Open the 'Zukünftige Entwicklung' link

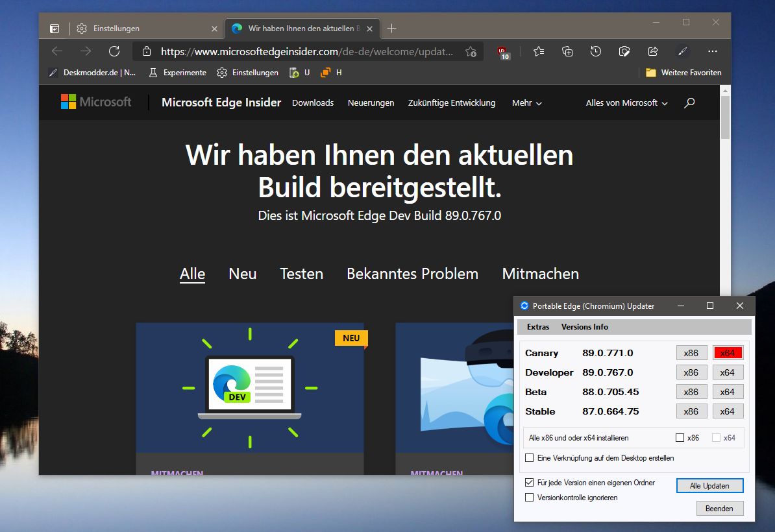[x=452, y=103]
